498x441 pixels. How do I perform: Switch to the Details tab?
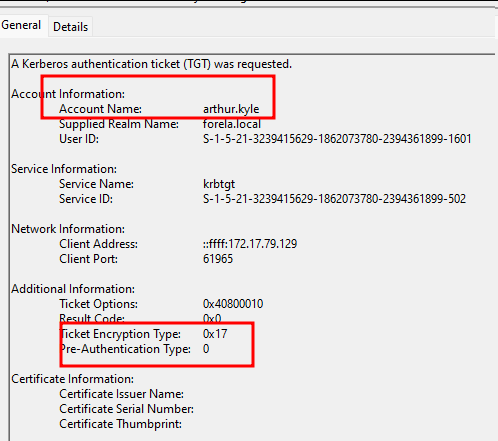point(70,27)
